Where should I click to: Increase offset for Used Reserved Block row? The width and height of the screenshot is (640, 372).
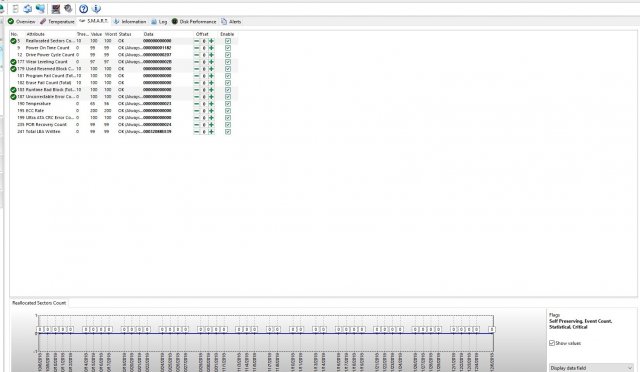pyautogui.click(x=211, y=69)
